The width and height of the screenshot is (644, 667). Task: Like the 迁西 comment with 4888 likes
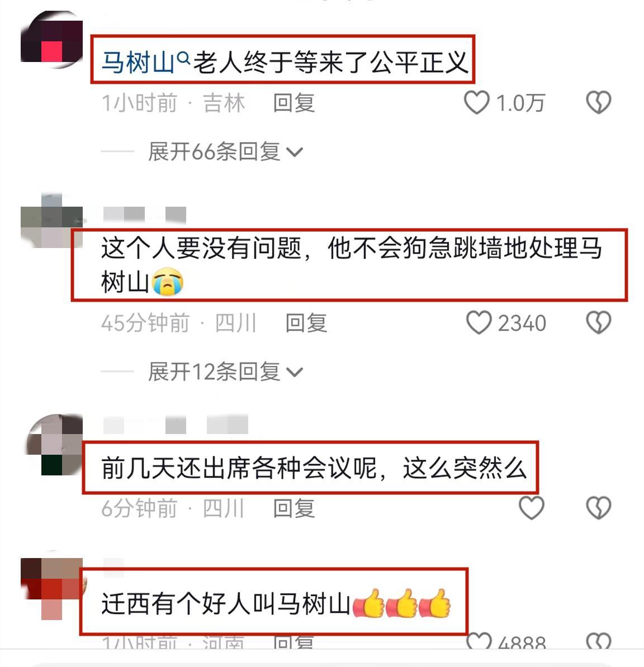[479, 641]
